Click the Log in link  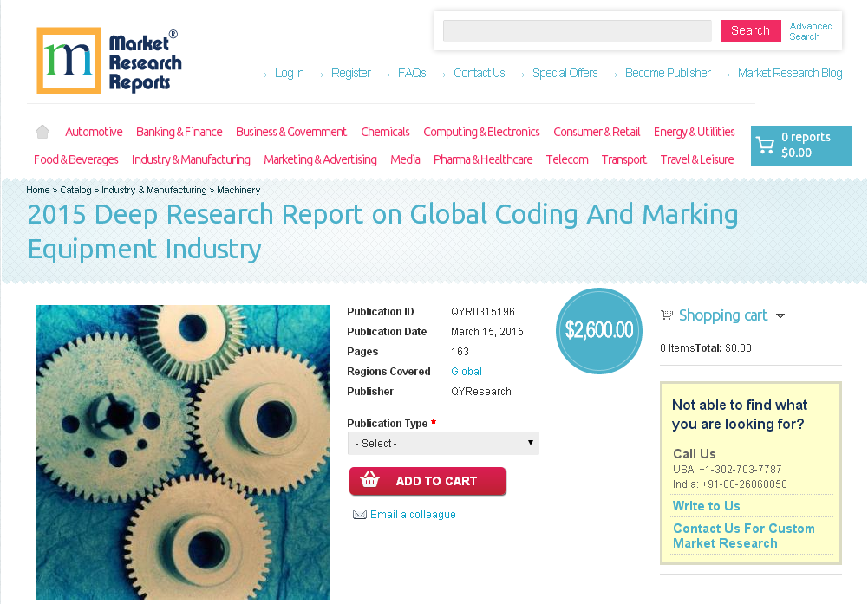tap(289, 73)
